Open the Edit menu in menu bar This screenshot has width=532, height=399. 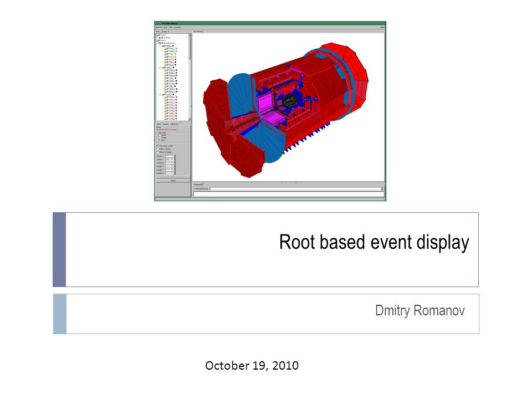(x=171, y=27)
